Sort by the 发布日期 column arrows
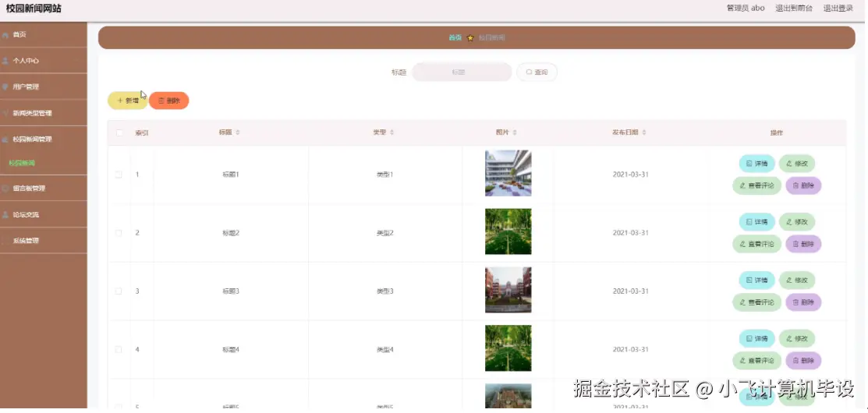This screenshot has width=868, height=413. pyautogui.click(x=644, y=132)
